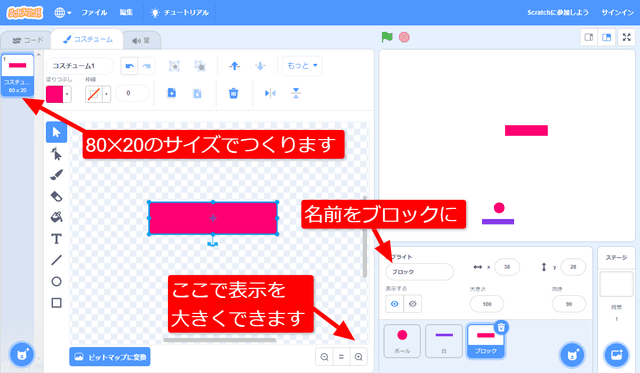Select the 台 sprite thumbnail
Screen dimensions: 640x373
tap(444, 341)
